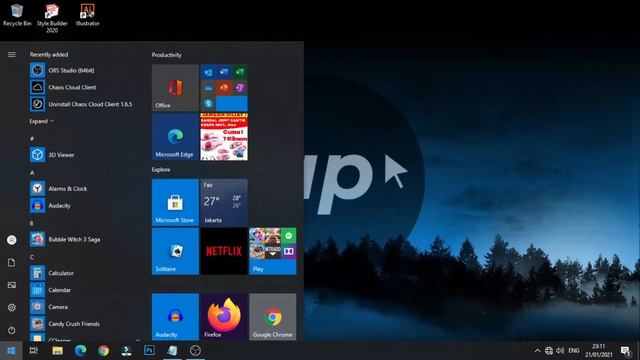
Task: Jump via the # index header
Action: point(32,139)
